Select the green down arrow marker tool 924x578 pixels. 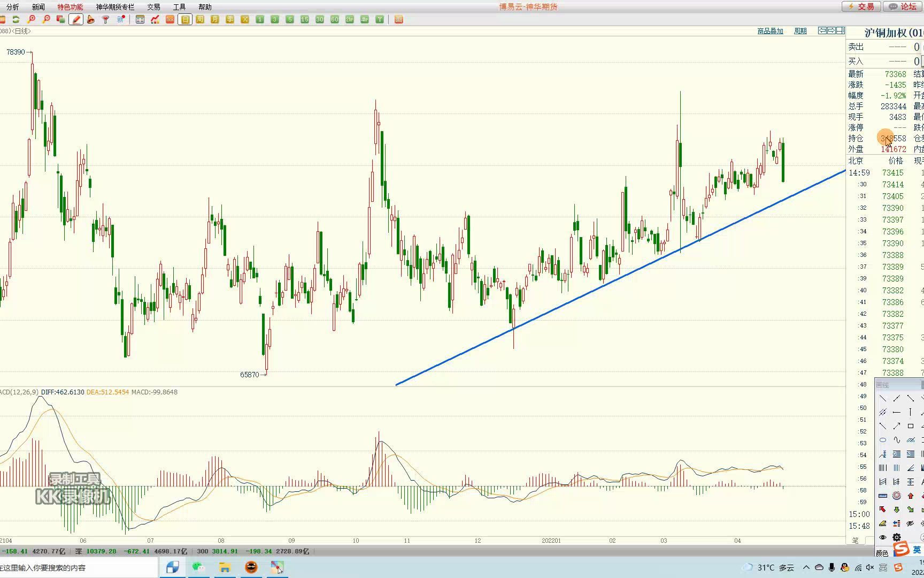point(897,509)
